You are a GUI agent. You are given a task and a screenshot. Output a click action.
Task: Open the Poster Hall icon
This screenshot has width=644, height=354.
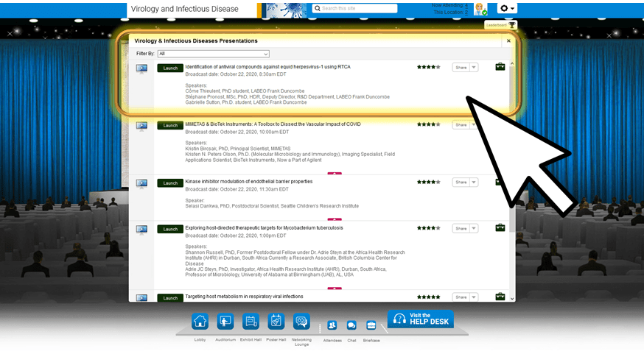coord(276,321)
